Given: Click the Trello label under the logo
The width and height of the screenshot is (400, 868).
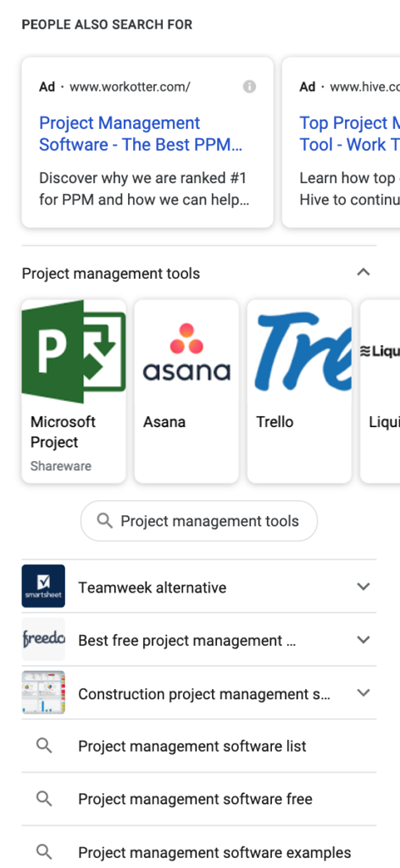Looking at the screenshot, I should click(x=274, y=422).
